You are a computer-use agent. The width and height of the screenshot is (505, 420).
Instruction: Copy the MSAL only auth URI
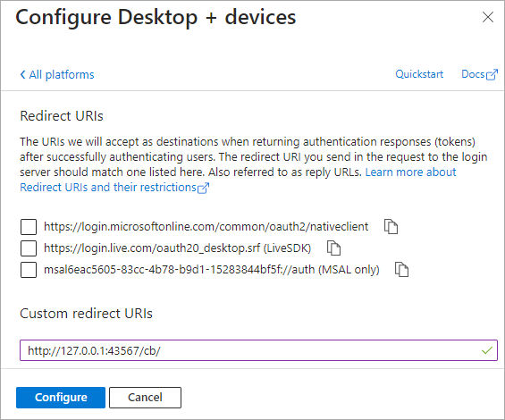[x=401, y=269]
